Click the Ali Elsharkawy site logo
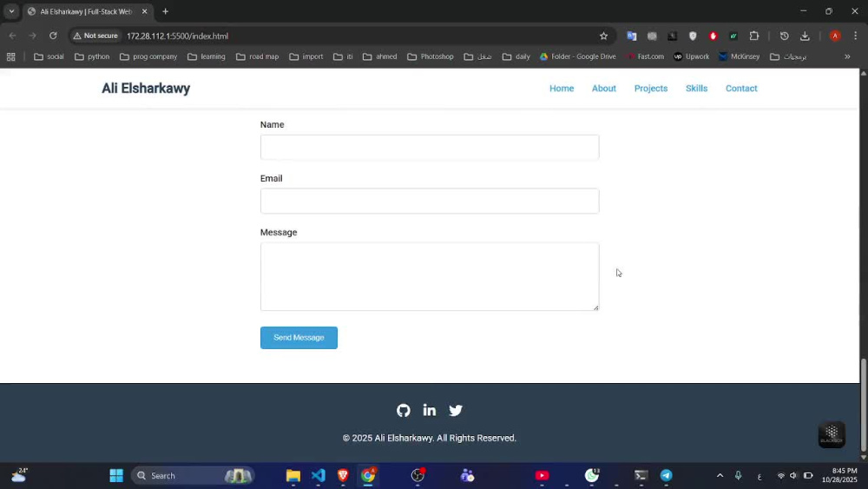The image size is (868, 489). [146, 89]
